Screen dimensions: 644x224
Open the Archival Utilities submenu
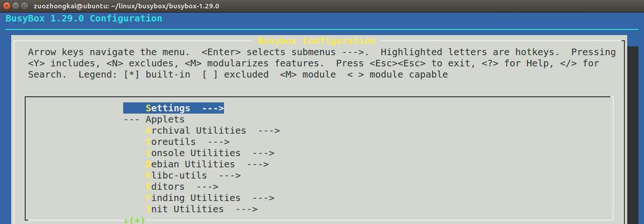tap(212, 130)
